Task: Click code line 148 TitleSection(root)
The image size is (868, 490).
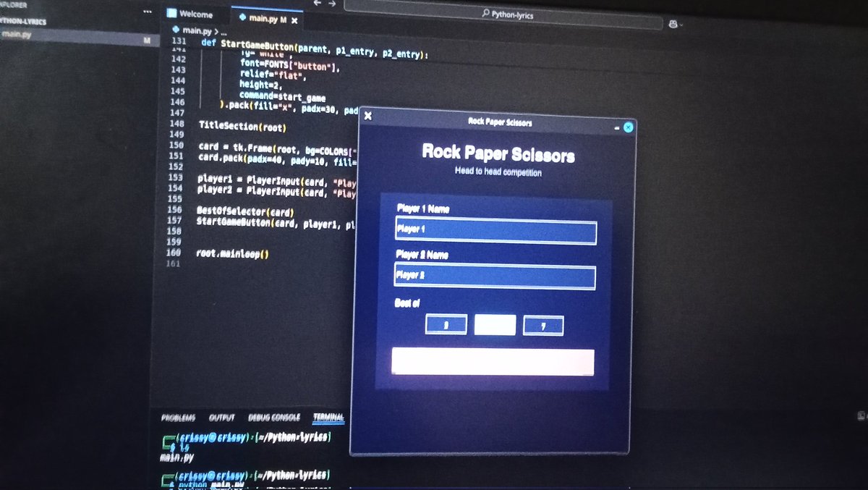Action: [243, 127]
